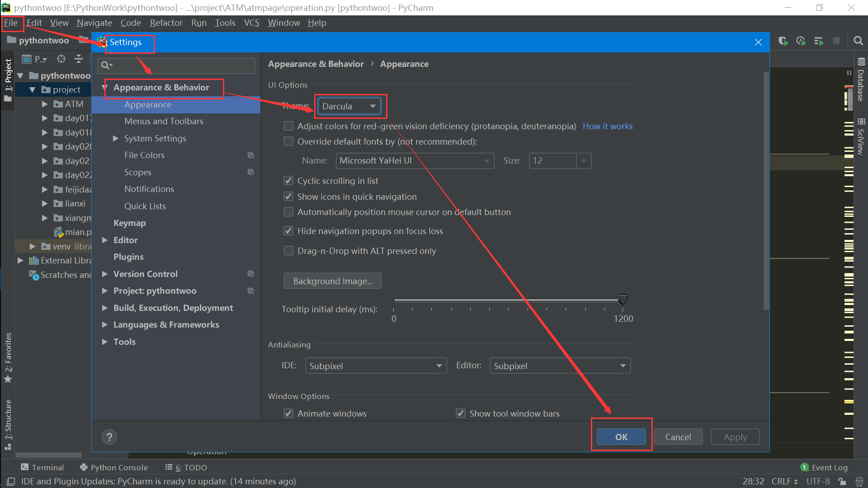
Task: Open the Event Log
Action: tap(824, 467)
